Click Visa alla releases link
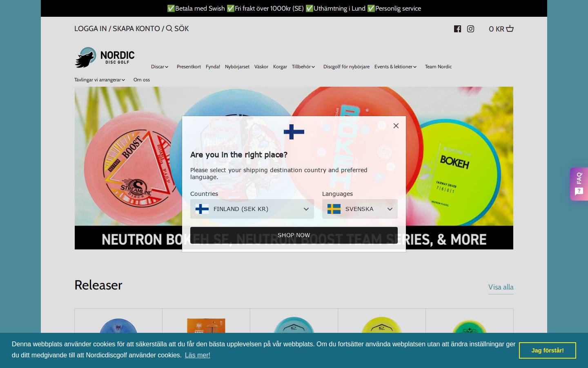 click(x=501, y=287)
